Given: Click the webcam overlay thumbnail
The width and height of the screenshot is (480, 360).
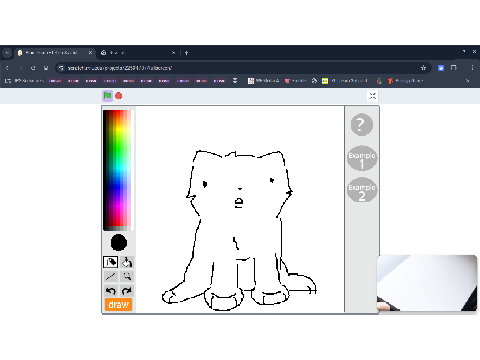Looking at the screenshot, I should point(427,283).
